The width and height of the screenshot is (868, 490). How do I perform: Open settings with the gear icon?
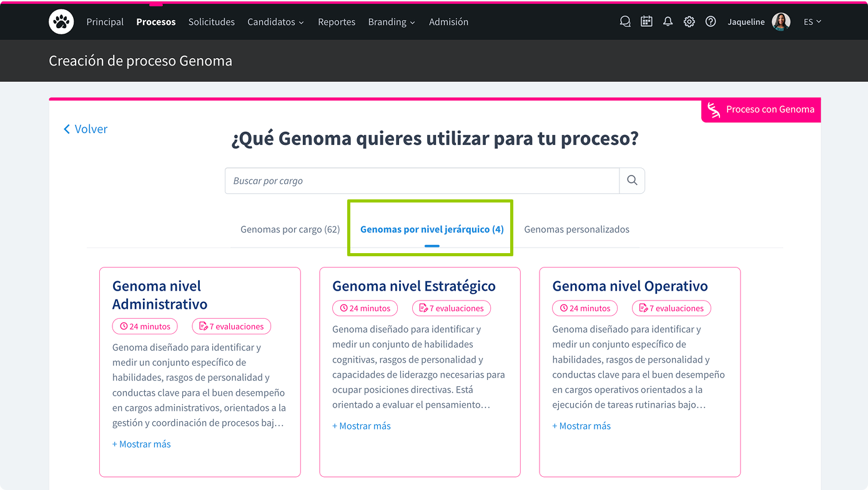click(x=689, y=21)
